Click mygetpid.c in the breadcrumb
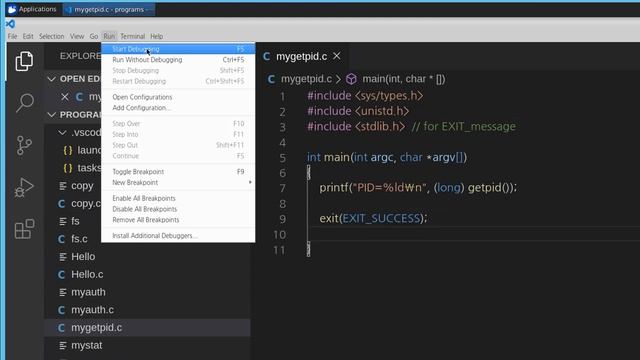Screen dimensions: 640x360 coord(306,79)
